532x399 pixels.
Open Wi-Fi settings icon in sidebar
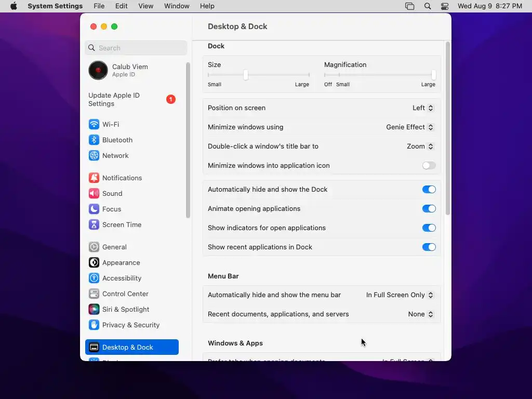[x=94, y=124]
